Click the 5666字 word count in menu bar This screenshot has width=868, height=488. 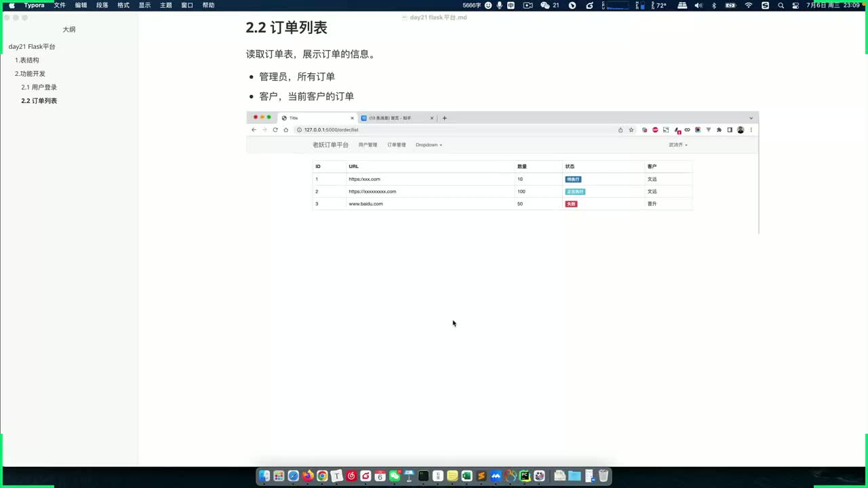(473, 5)
